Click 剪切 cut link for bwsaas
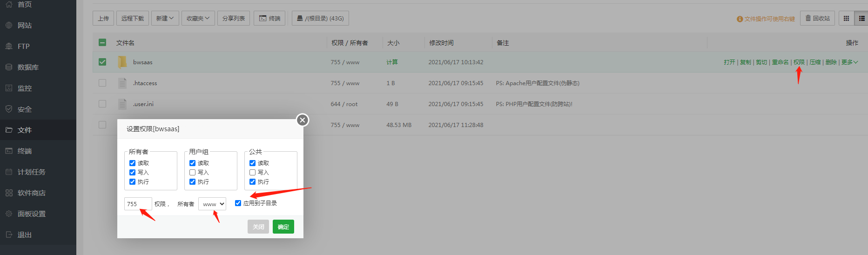Viewport: 868px width, 255px height. click(761, 62)
